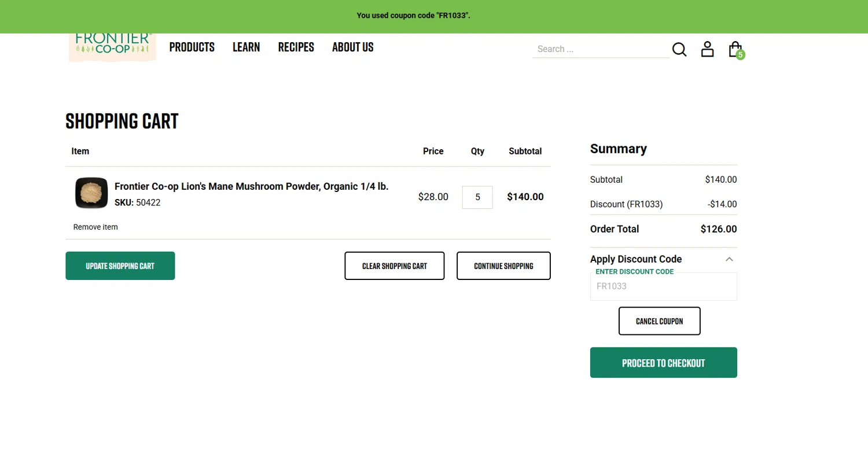Open the Learn menu
Image resolution: width=868 pixels, height=461 pixels.
pyautogui.click(x=246, y=47)
